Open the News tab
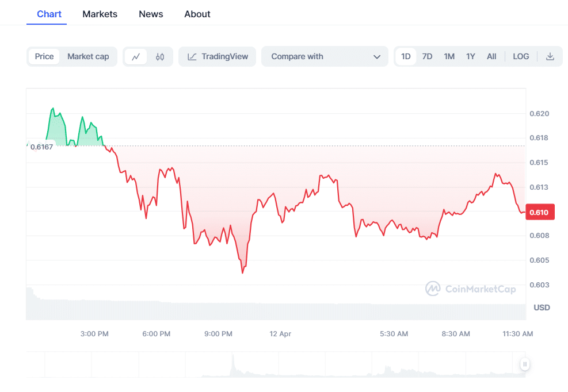This screenshot has height=392, width=568. click(x=151, y=14)
